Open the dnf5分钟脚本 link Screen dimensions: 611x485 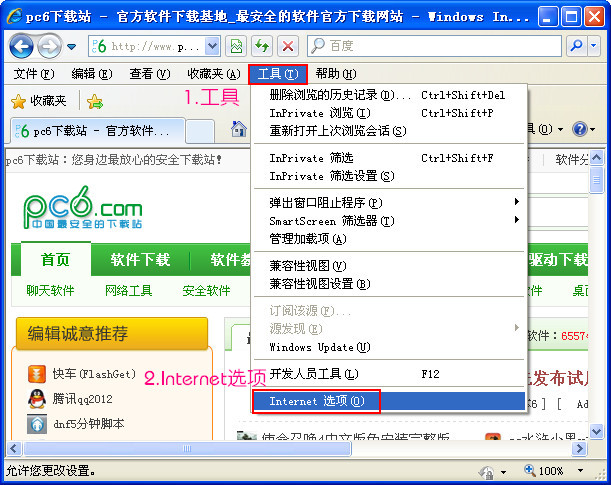88,424
